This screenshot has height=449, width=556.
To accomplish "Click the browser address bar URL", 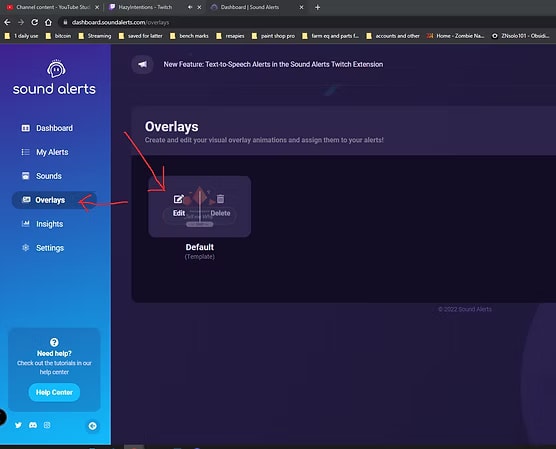I will [121, 22].
